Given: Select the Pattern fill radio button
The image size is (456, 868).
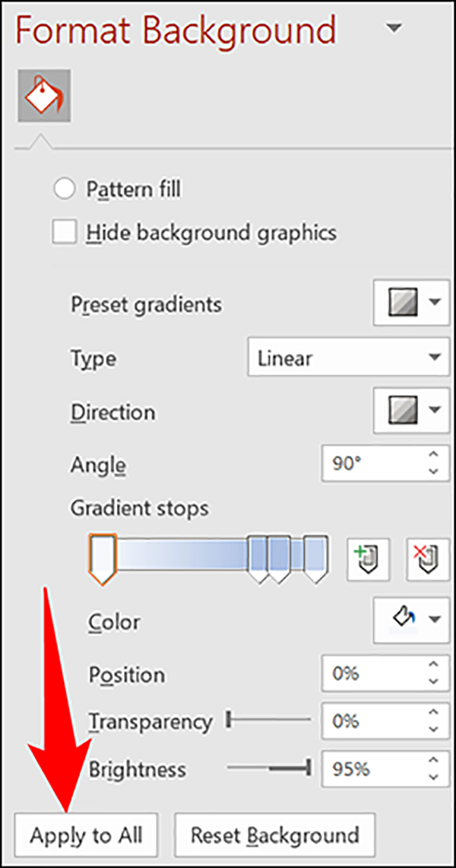Looking at the screenshot, I should [x=65, y=189].
